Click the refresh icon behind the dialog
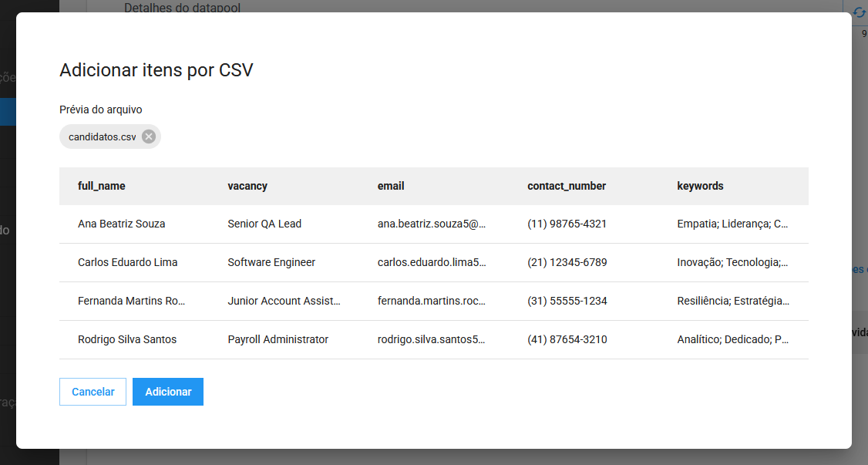 click(860, 12)
